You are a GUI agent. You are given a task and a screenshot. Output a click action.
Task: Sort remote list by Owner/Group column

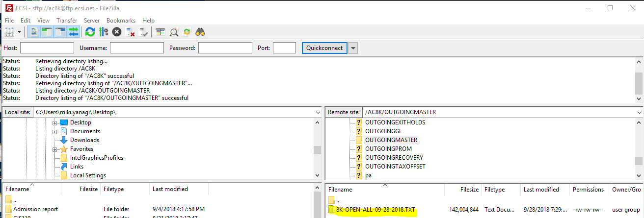click(x=626, y=190)
